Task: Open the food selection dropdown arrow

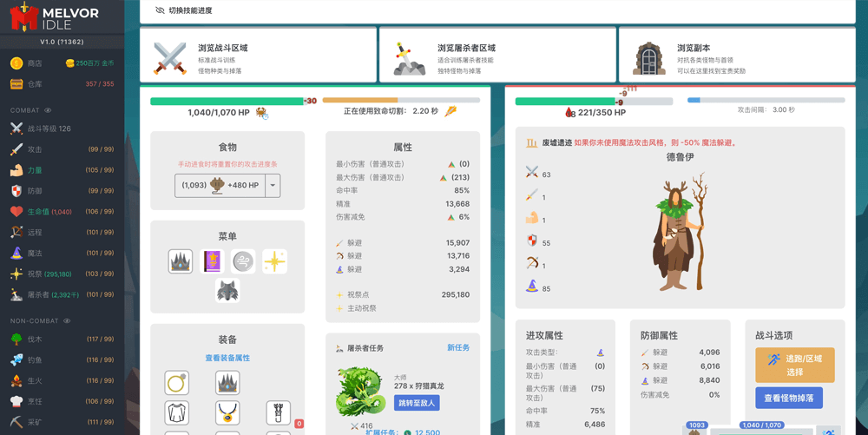Action: (x=273, y=186)
